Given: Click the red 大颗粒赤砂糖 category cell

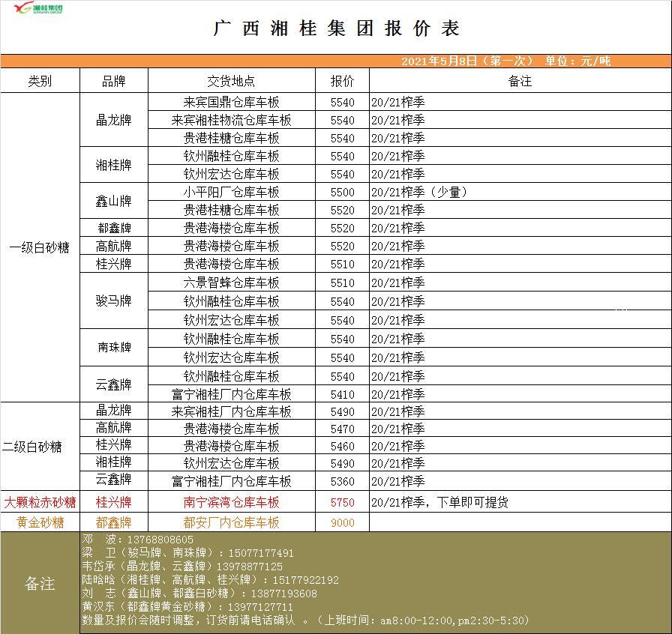Looking at the screenshot, I should click(40, 502).
